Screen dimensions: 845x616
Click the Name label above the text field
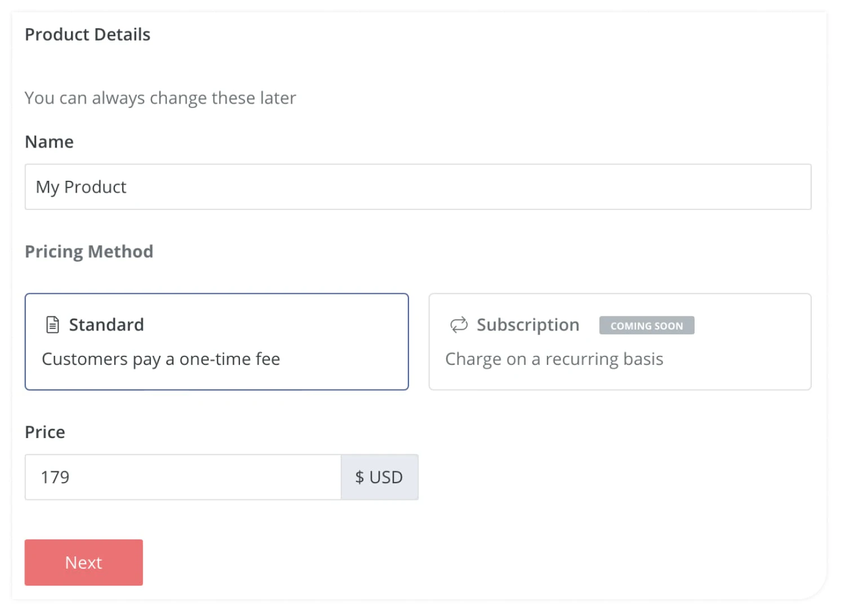49,141
